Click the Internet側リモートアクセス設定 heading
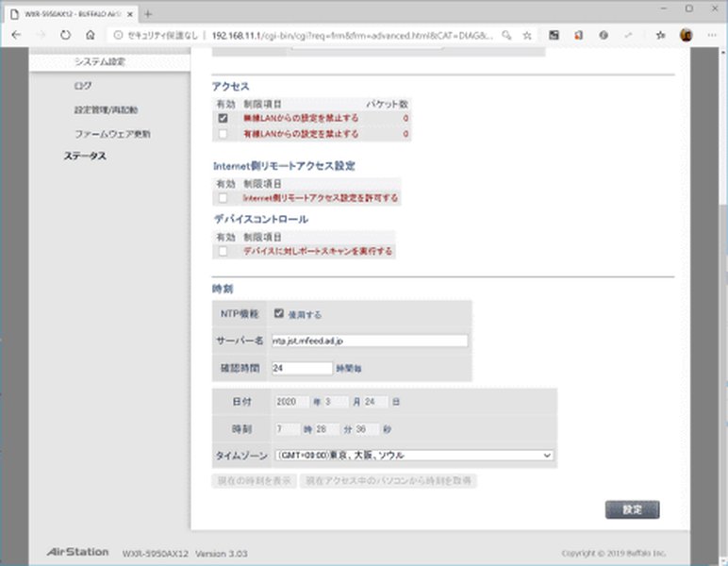This screenshot has height=566, width=728. (284, 166)
